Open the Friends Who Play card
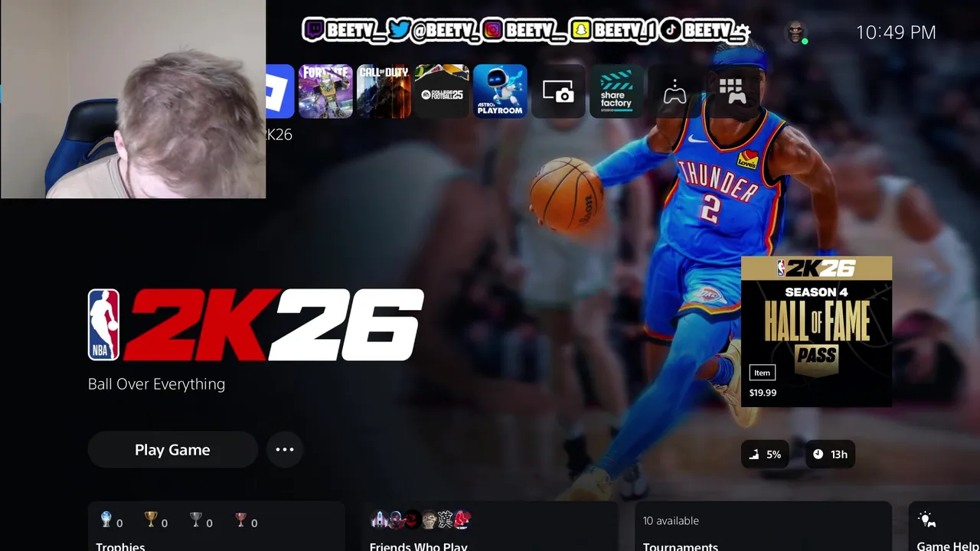Screen dimensions: 980x551 coord(490,527)
